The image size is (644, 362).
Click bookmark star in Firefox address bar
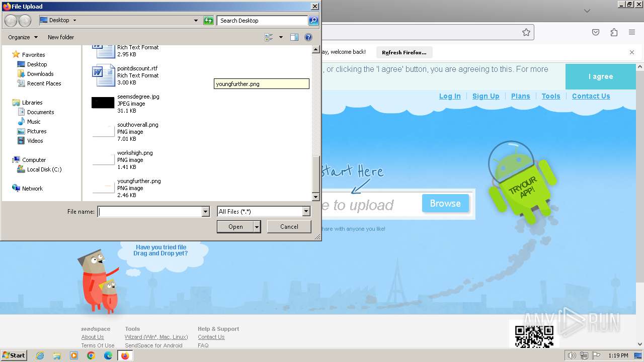526,32
